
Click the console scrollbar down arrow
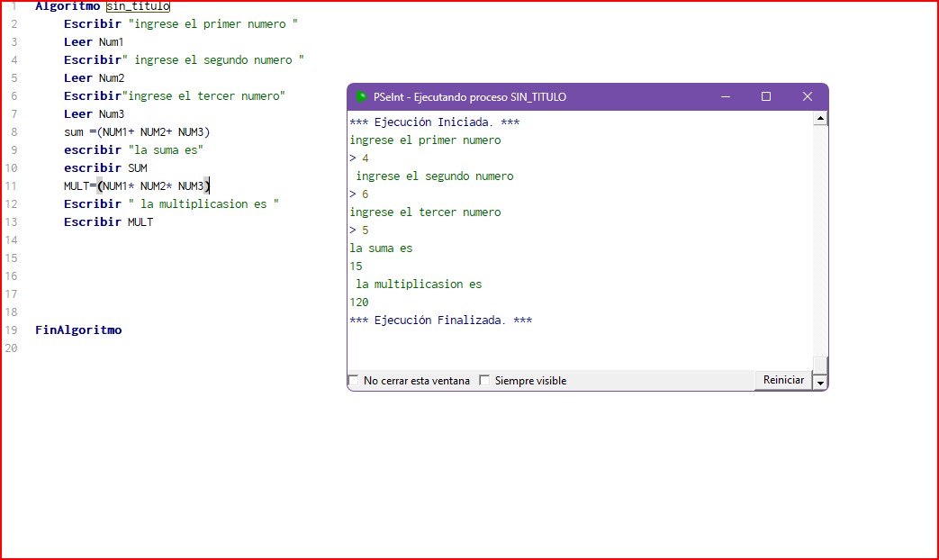820,383
